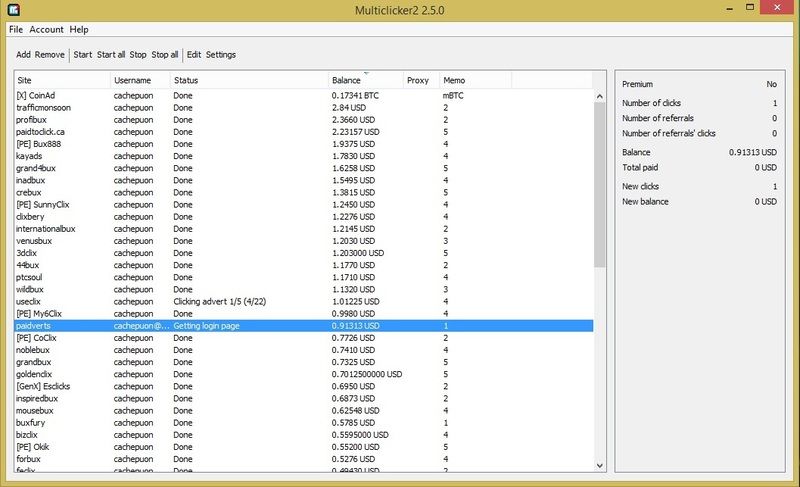The height and width of the screenshot is (487, 800).
Task: Sort by the Username column header
Action: pos(140,80)
